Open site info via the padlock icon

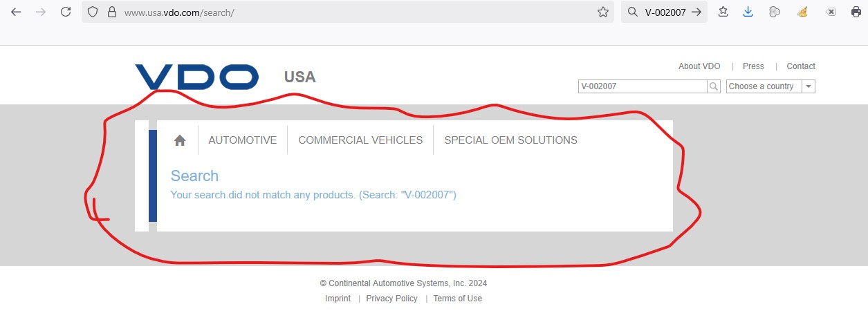tap(111, 12)
